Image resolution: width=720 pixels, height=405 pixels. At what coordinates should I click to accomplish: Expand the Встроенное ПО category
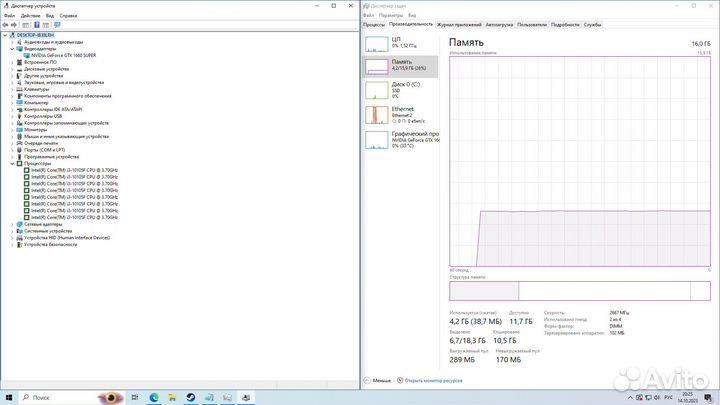tap(12, 62)
